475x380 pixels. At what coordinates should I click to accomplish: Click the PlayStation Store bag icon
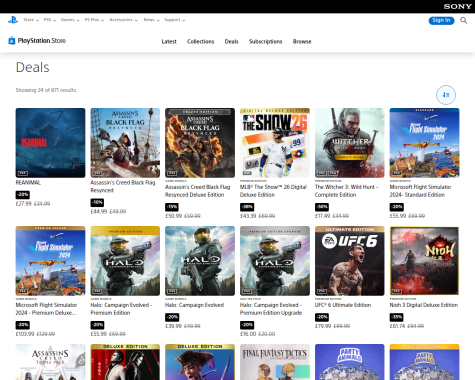pyautogui.click(x=11, y=41)
